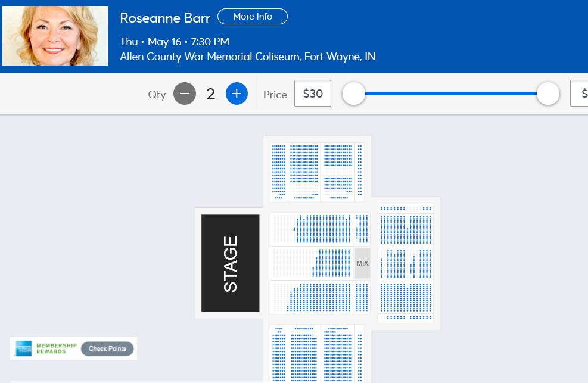Image resolution: width=588 pixels, height=383 pixels.
Task: Click the Roseanne Barr event title
Action: coord(165,18)
